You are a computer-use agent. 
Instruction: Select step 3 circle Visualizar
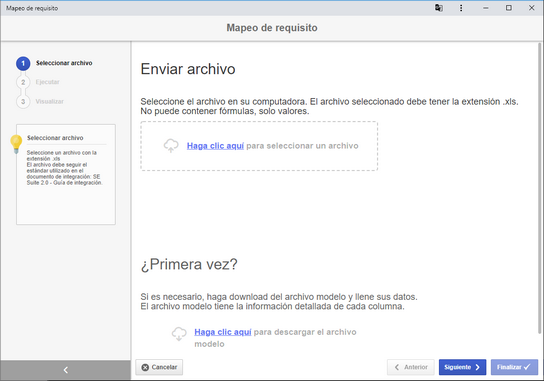23,101
